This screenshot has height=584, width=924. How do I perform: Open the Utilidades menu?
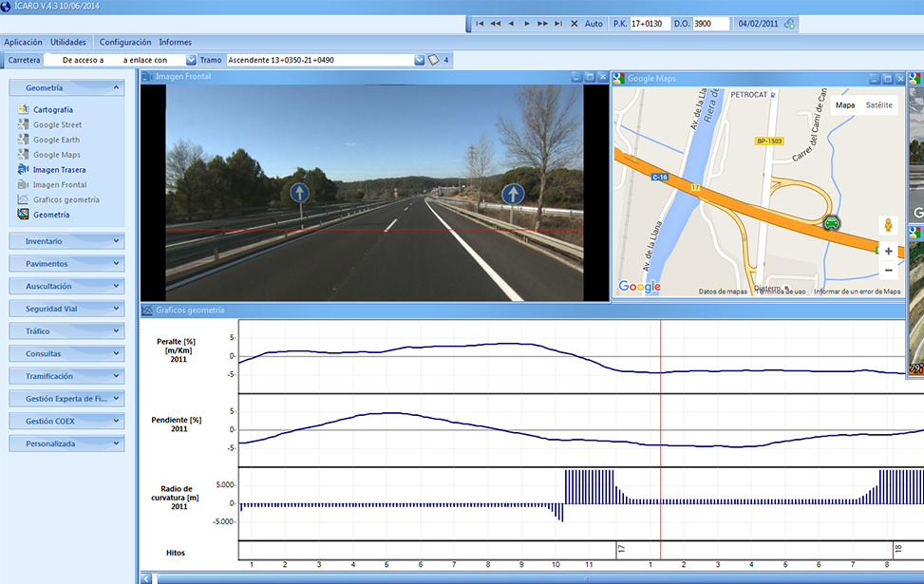(68, 42)
